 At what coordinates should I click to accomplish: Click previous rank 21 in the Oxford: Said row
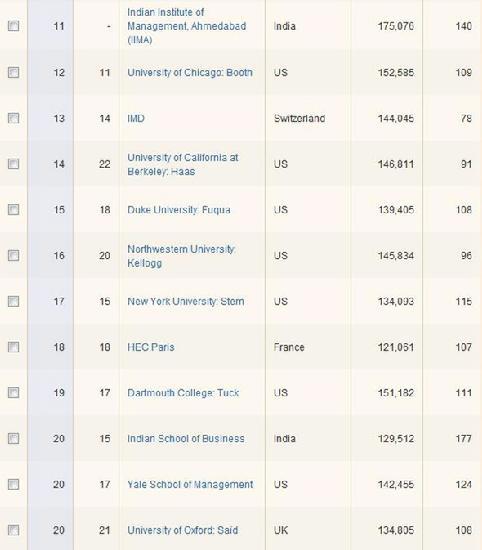[105, 530]
